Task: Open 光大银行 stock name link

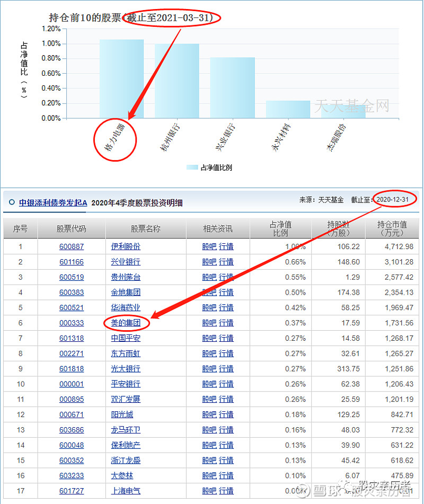Action: tap(126, 369)
